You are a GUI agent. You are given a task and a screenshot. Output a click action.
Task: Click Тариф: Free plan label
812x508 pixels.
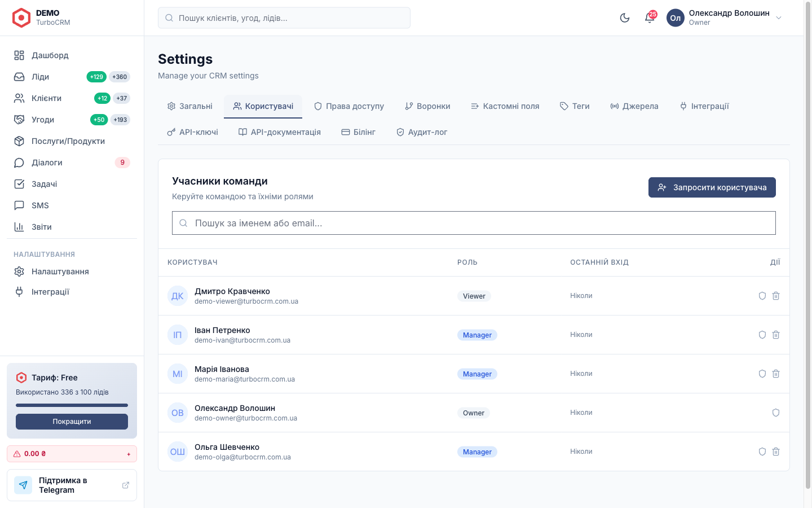55,378
